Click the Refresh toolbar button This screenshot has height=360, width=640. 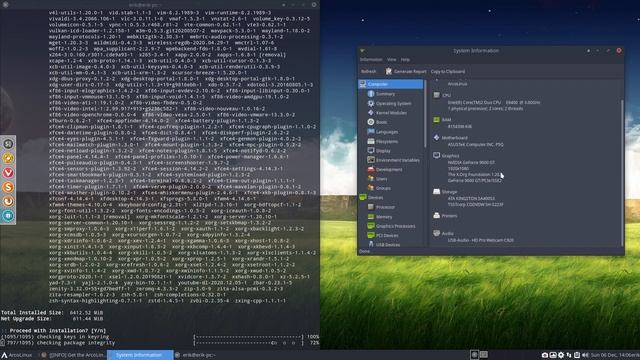click(x=369, y=71)
